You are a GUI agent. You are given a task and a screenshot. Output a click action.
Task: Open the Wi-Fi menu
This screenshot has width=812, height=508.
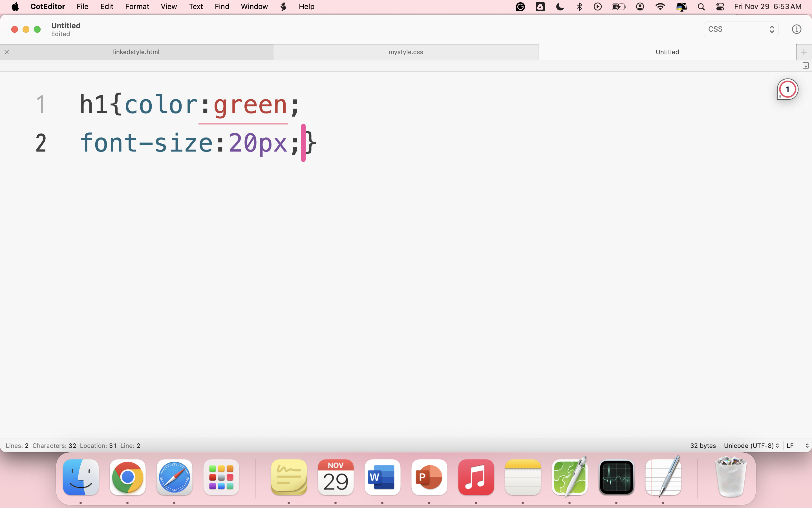click(x=660, y=7)
